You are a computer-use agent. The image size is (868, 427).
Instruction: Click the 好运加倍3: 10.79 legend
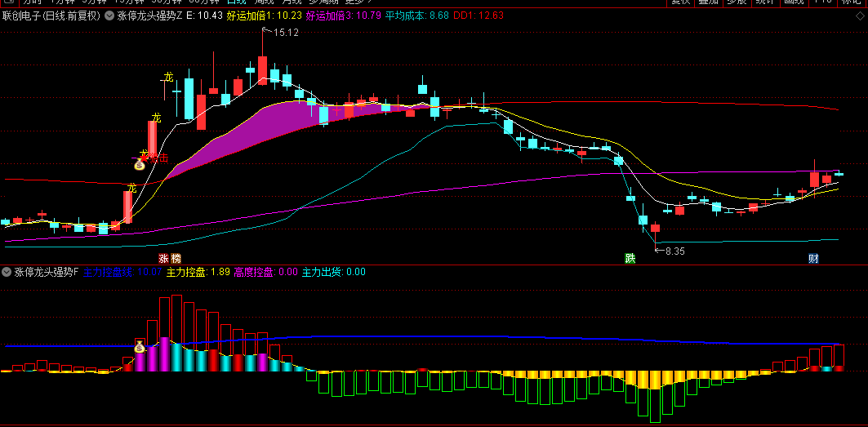(x=344, y=16)
